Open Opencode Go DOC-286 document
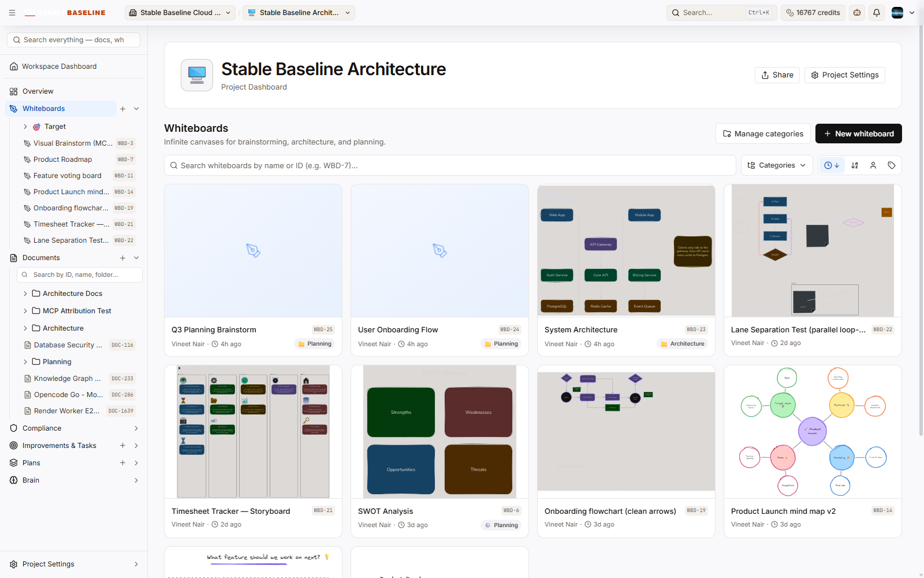 pyautogui.click(x=79, y=395)
